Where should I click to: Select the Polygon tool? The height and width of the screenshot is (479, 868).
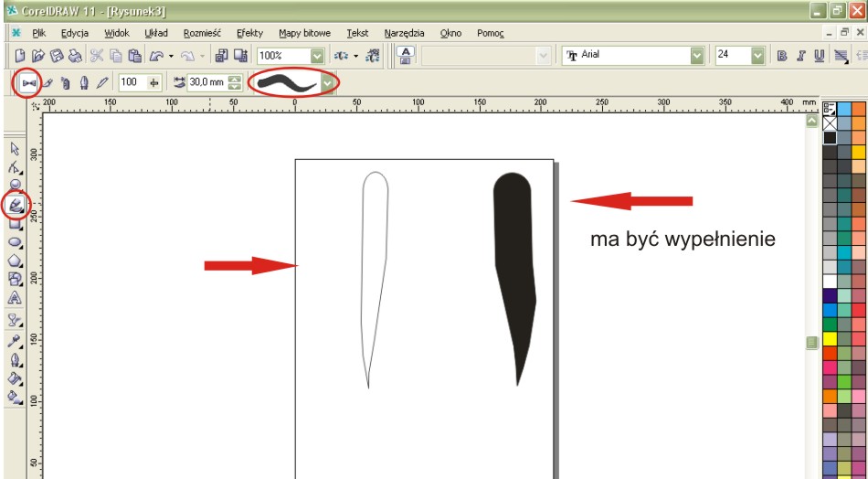(x=15, y=261)
